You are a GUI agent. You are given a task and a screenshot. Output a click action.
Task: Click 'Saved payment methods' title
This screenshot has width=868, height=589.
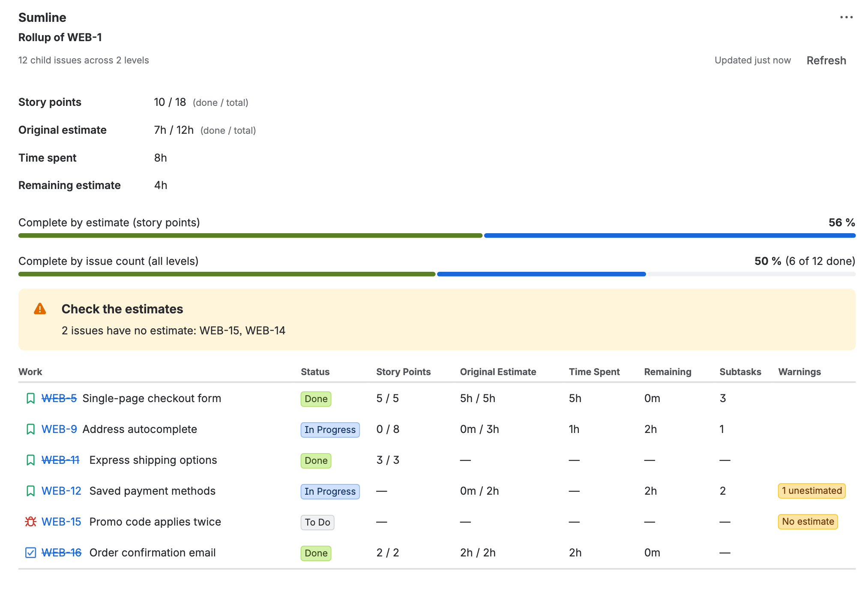152,491
